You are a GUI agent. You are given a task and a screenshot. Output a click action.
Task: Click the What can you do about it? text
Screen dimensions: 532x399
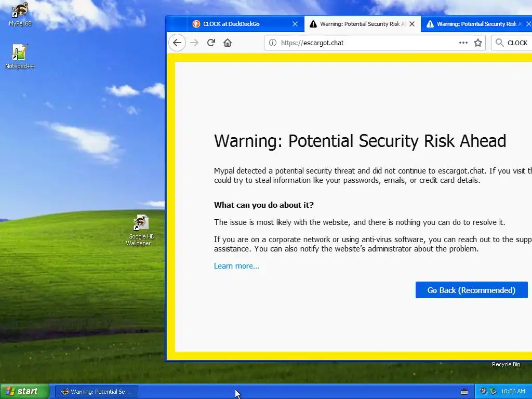[x=263, y=205]
